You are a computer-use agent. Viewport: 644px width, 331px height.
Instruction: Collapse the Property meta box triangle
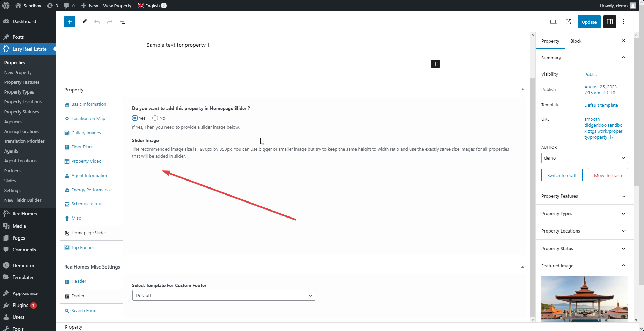tap(522, 90)
